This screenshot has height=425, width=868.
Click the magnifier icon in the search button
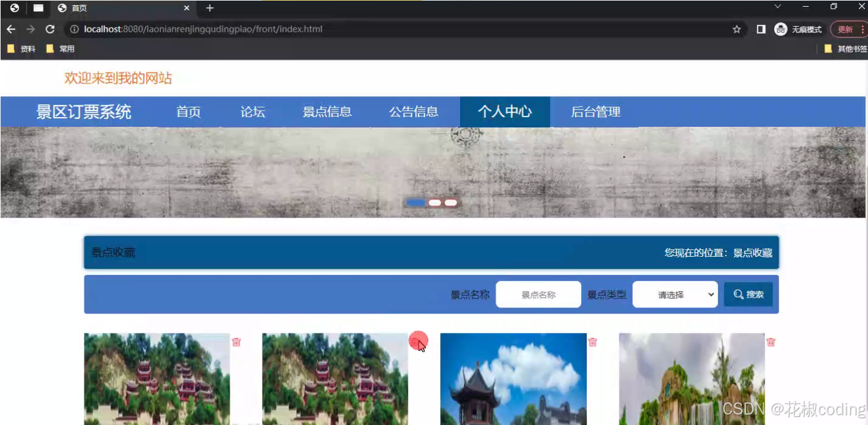[737, 294]
